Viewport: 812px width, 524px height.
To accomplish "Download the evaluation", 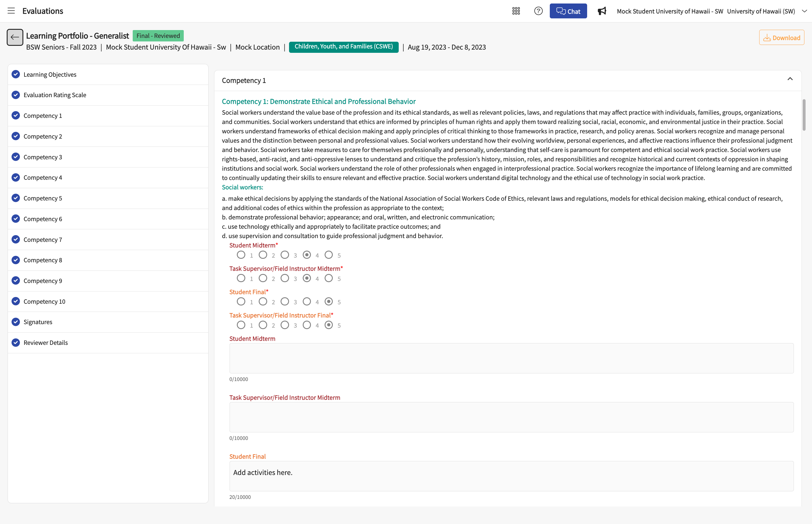I will (781, 37).
